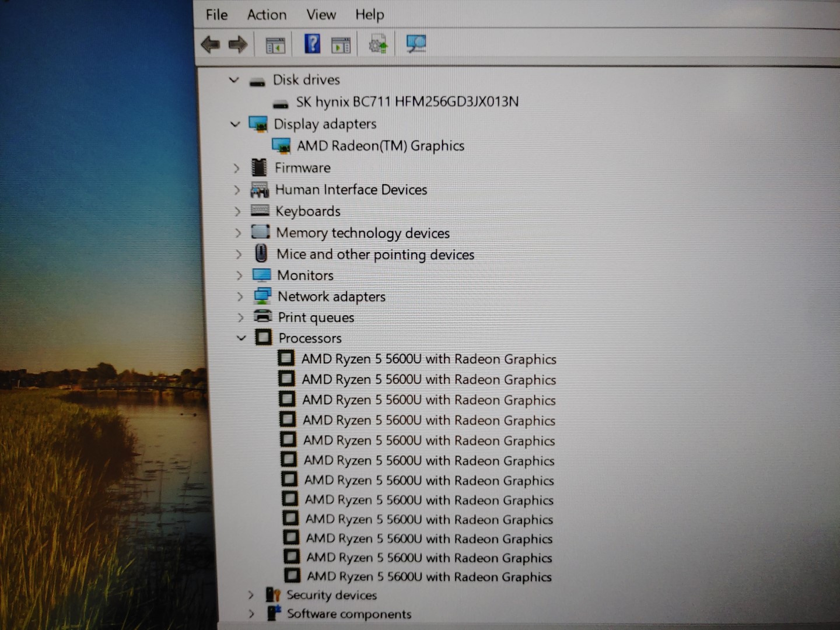
Task: Collapse the Processors category
Action: (241, 338)
